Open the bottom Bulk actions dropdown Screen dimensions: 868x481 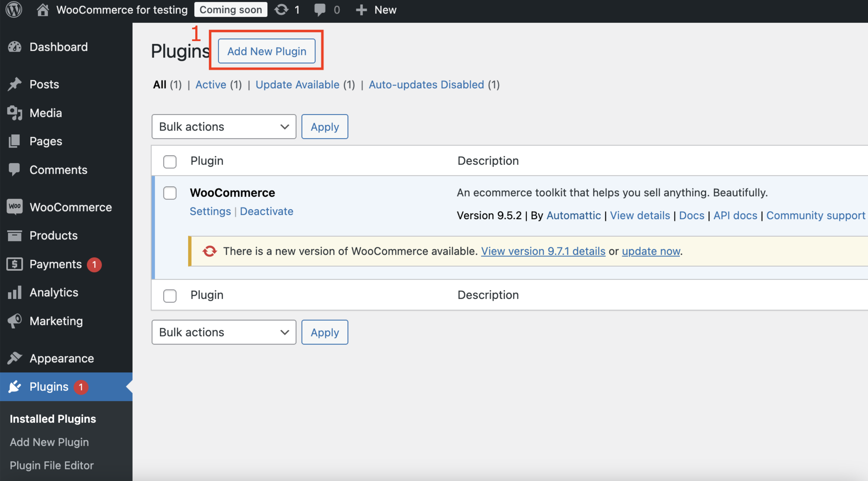coord(224,332)
